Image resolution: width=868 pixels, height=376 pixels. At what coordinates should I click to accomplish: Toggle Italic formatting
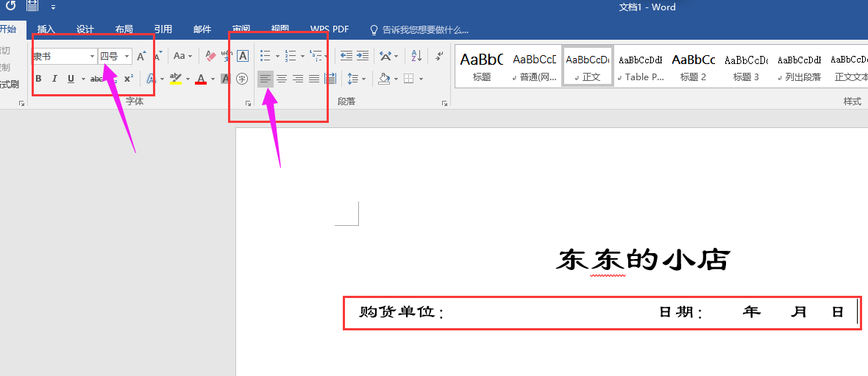tap(54, 79)
